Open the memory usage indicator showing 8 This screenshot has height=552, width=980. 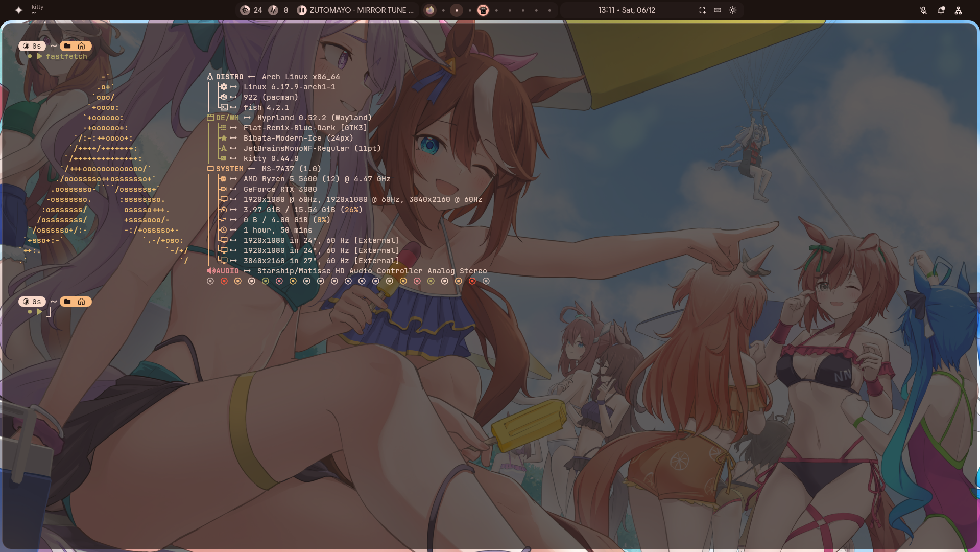tap(273, 10)
